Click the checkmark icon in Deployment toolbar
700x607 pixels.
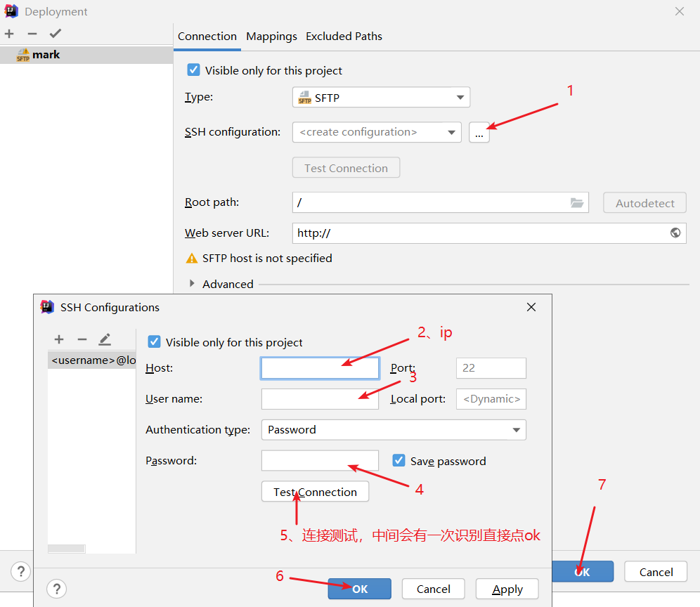[x=56, y=33]
